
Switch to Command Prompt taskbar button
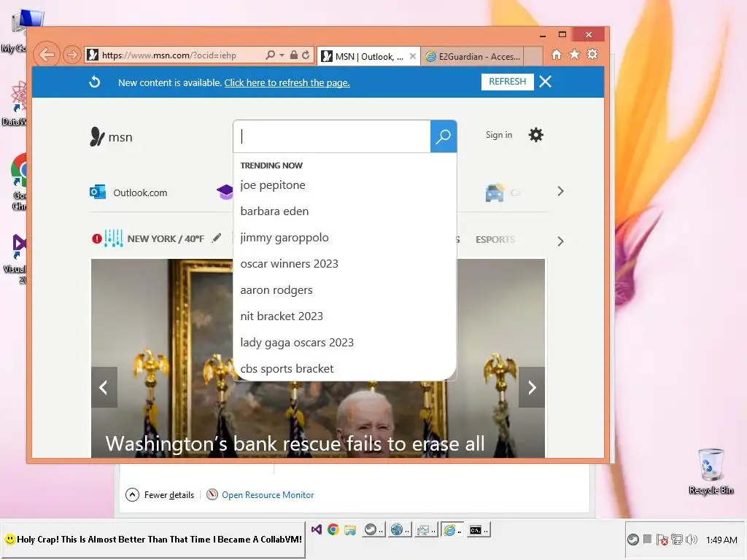coord(478,529)
